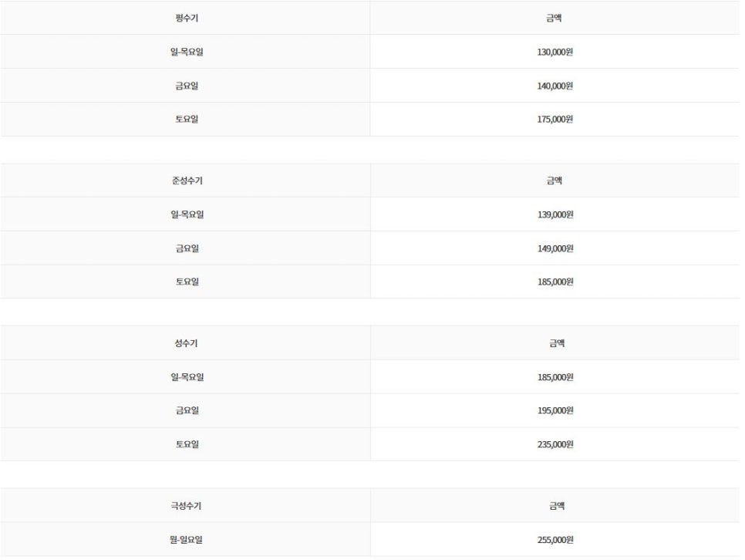This screenshot has height=560, width=745.
Task: Click 금액 header in the 평수기 table
Action: pos(554,18)
